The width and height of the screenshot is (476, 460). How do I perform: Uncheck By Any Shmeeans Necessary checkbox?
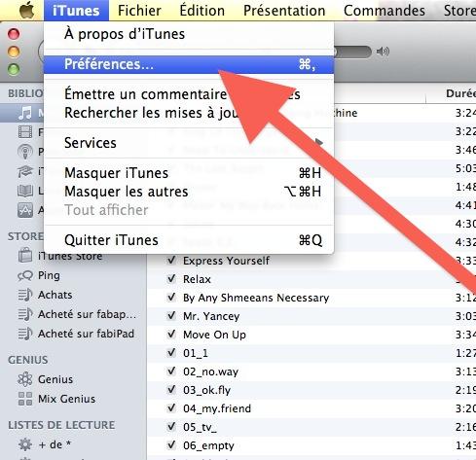point(171,298)
